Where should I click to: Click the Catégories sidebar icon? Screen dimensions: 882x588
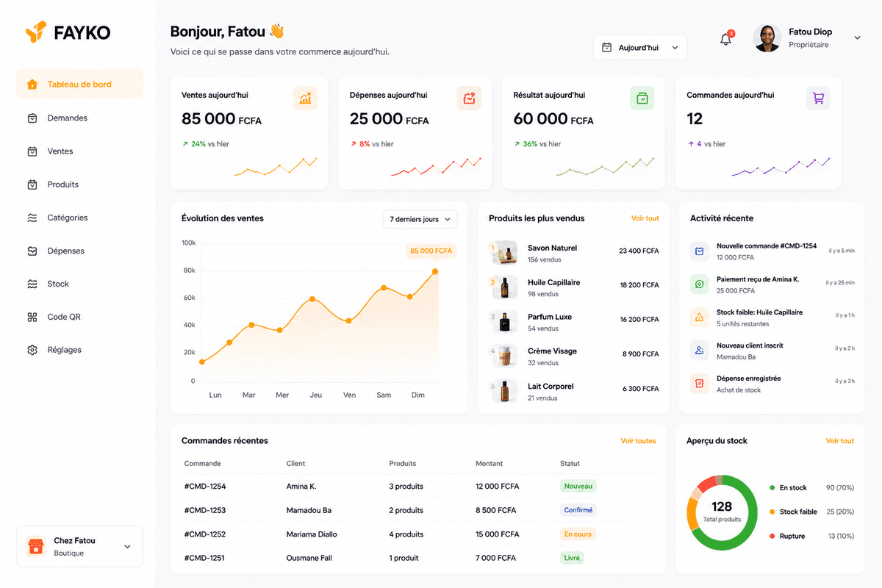pos(32,218)
